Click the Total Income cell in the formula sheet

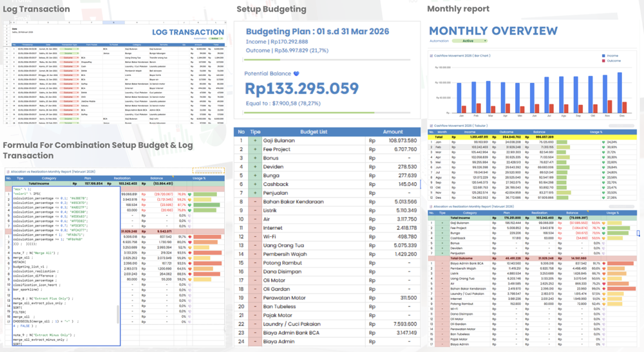pos(39,183)
